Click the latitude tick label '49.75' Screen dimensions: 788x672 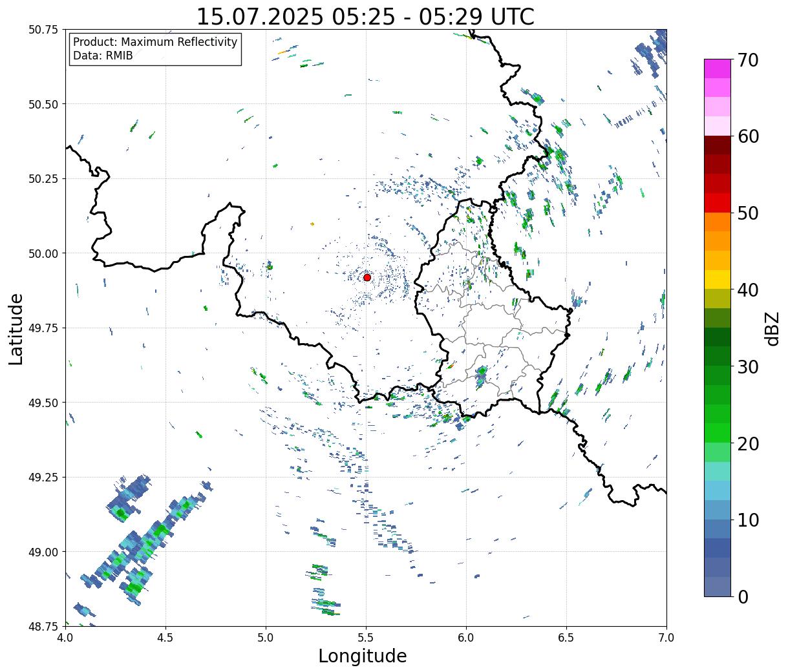[x=43, y=328]
